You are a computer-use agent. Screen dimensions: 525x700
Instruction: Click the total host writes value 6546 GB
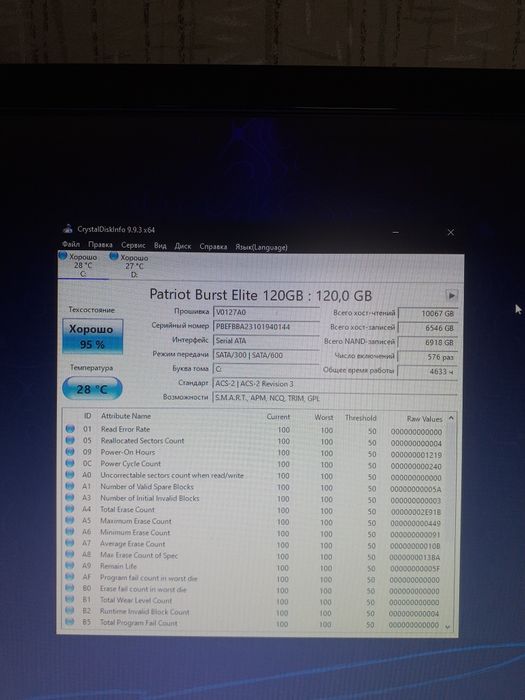[427, 328]
